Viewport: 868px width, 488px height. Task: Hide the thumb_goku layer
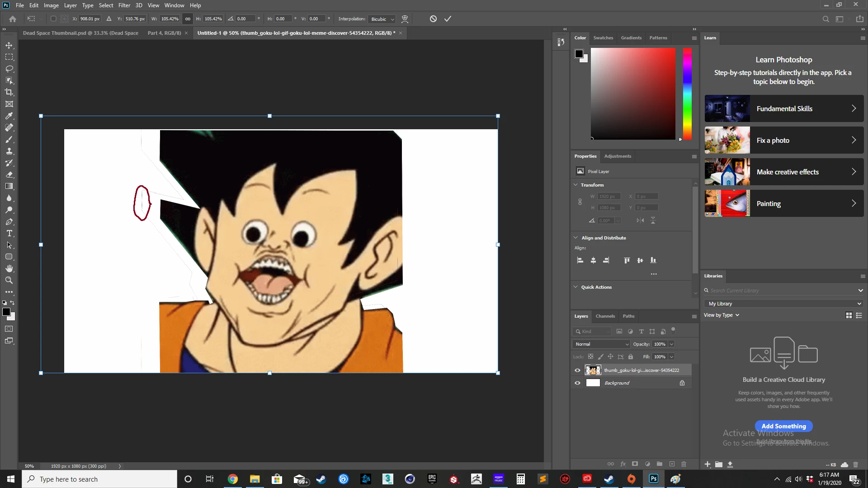[x=577, y=371]
